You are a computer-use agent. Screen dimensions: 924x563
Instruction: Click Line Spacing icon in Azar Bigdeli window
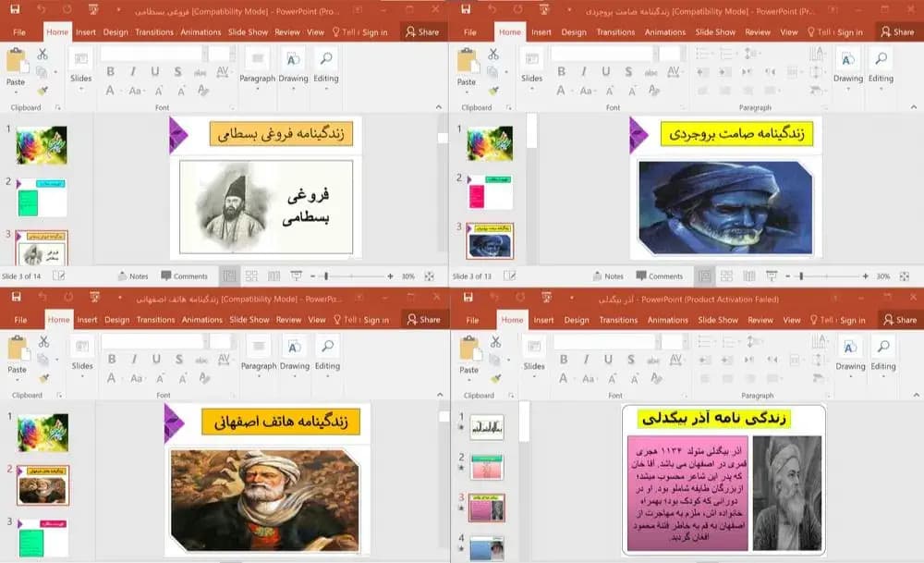click(752, 341)
